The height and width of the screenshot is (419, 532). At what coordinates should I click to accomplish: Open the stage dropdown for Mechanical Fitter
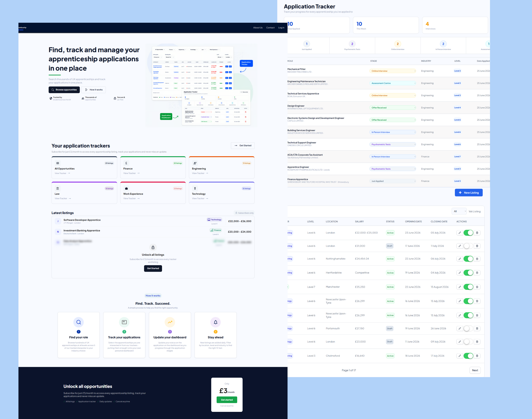[393, 71]
